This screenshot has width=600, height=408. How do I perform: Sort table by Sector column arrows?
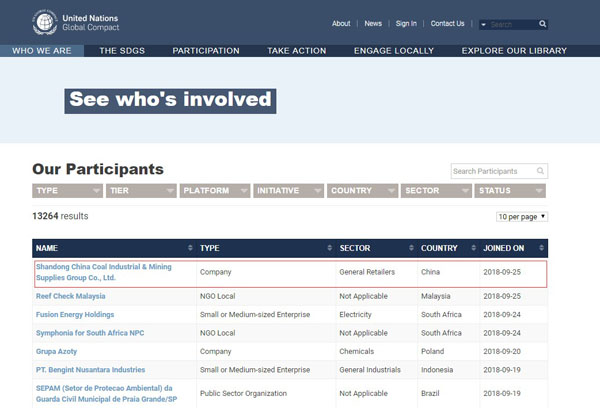(x=410, y=248)
